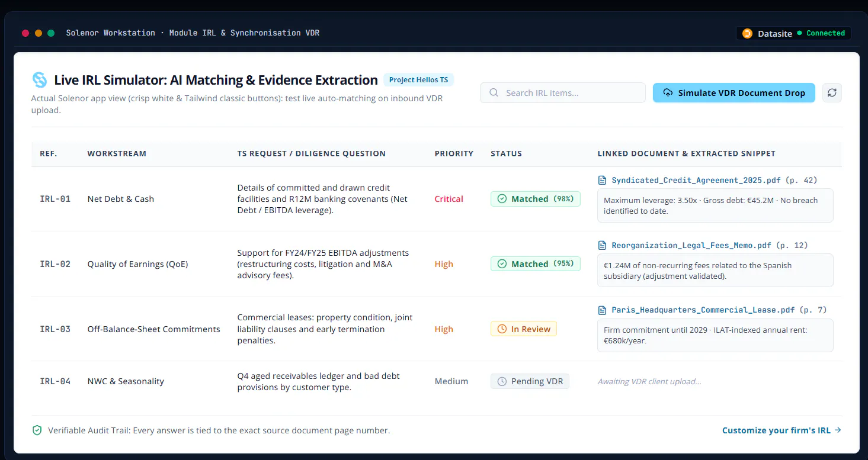This screenshot has height=460, width=868.
Task: Click the refresh icon button
Action: (832, 92)
